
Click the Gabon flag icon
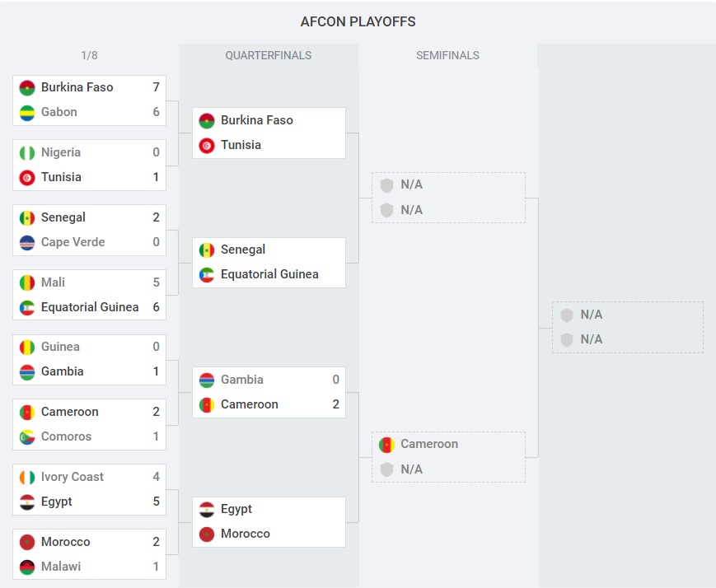(27, 113)
